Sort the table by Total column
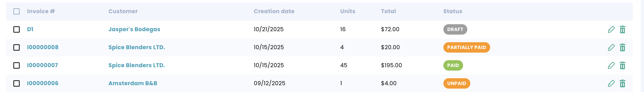Screen dimensions: 644x92 388,11
